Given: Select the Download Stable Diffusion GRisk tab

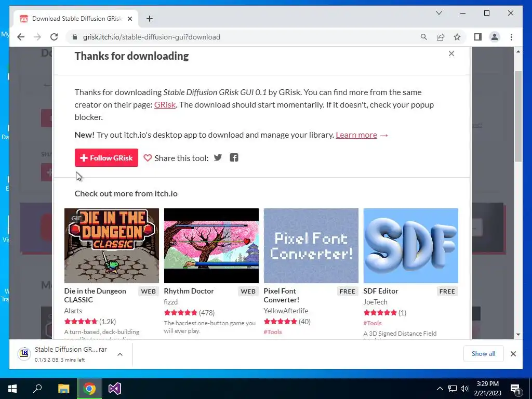Looking at the screenshot, I should click(76, 19).
